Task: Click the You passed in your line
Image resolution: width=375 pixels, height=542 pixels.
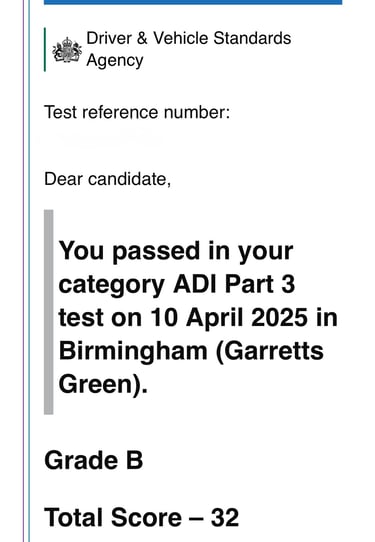Action: coord(176,251)
